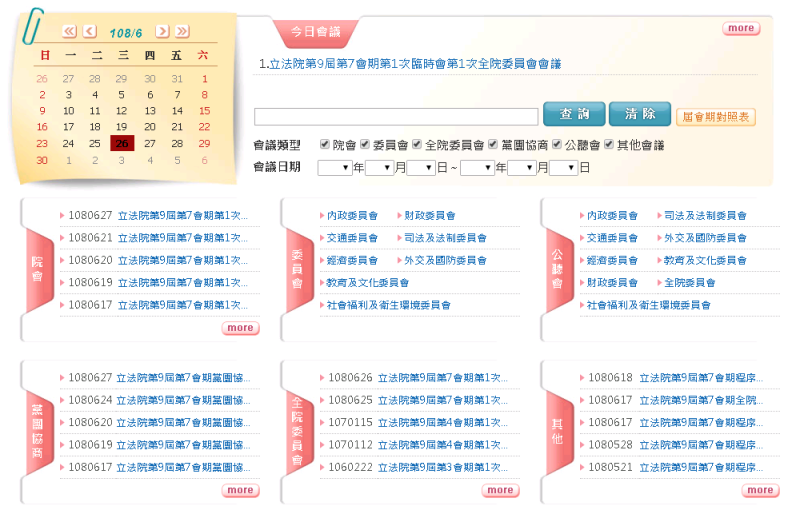This screenshot has width=792, height=510.
Task: Uncheck the 院會 meeting type checkbox
Action: click(x=325, y=144)
